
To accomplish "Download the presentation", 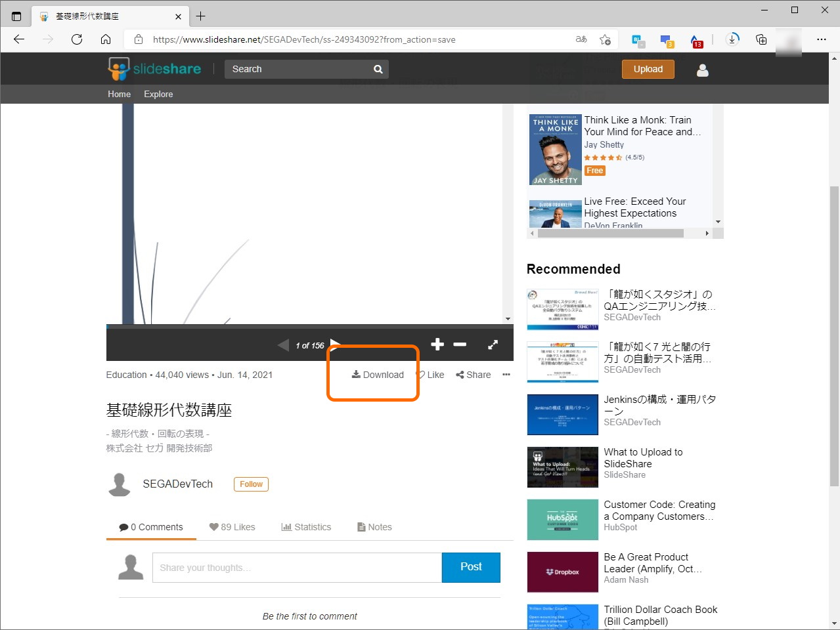I will [378, 374].
